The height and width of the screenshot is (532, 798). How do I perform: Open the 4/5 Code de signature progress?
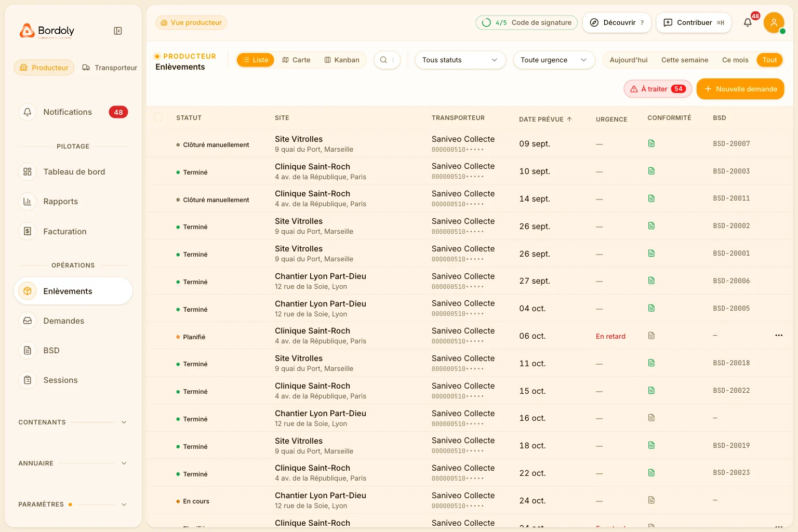click(526, 22)
